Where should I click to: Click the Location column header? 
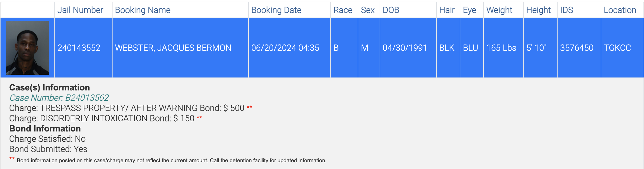click(x=620, y=10)
